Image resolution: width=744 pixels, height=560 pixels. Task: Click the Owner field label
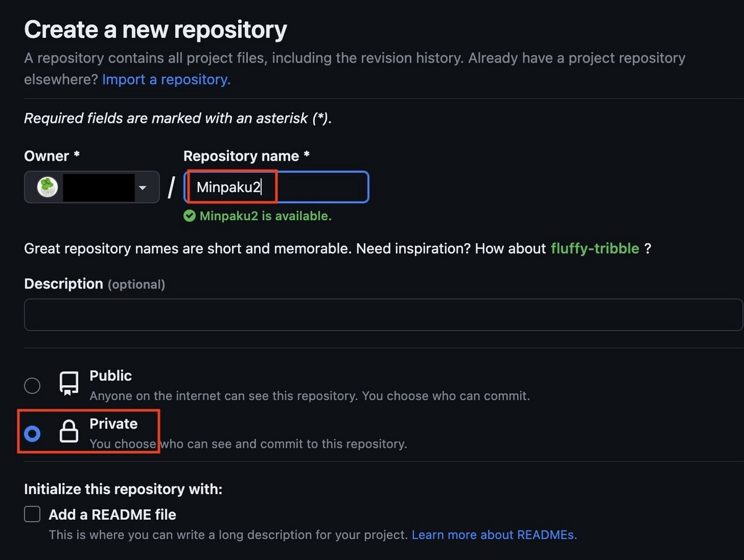pyautogui.click(x=51, y=156)
